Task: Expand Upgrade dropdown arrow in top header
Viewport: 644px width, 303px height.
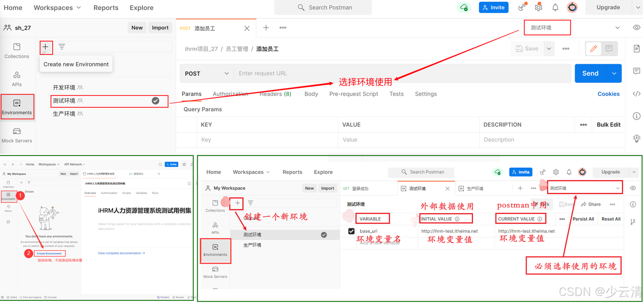Action: coord(638,7)
